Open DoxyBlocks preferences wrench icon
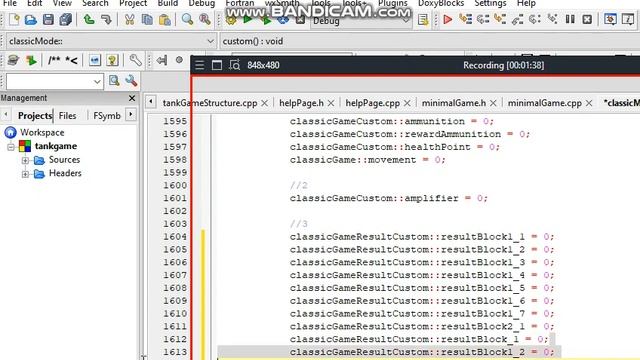Viewport: 640px width, 360px height. (x=135, y=60)
